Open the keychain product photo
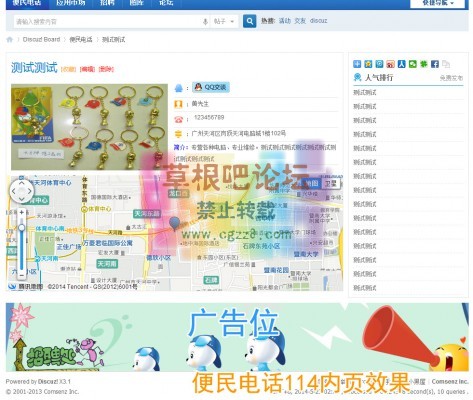This screenshot has height=400, width=473. click(89, 127)
